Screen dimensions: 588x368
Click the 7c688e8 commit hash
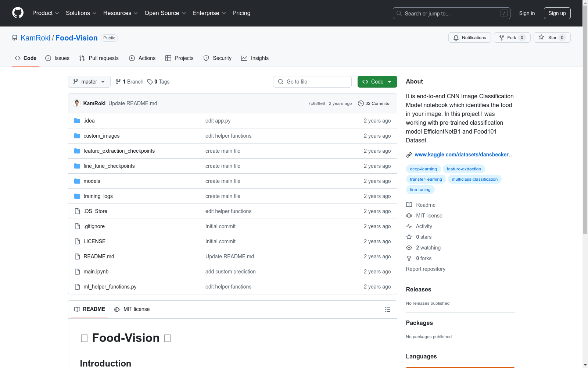point(316,103)
